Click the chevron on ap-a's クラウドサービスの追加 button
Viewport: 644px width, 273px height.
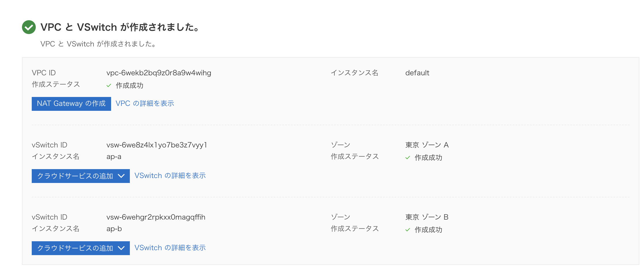point(121,176)
